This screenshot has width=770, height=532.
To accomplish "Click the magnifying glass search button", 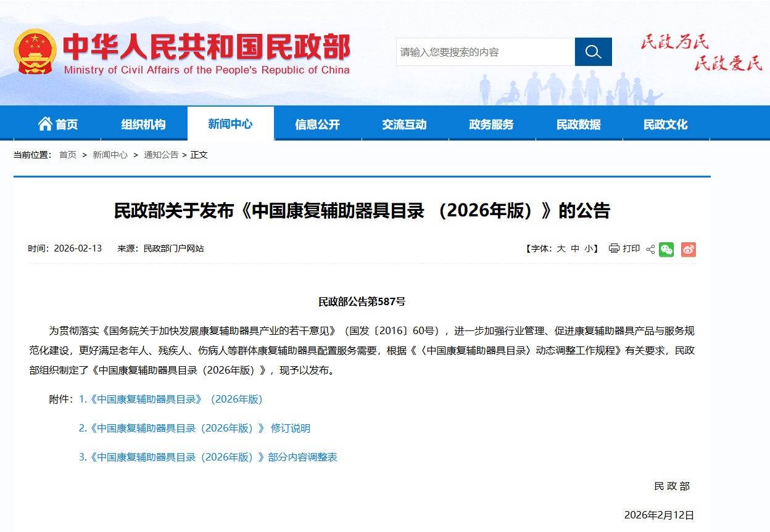I will point(593,52).
